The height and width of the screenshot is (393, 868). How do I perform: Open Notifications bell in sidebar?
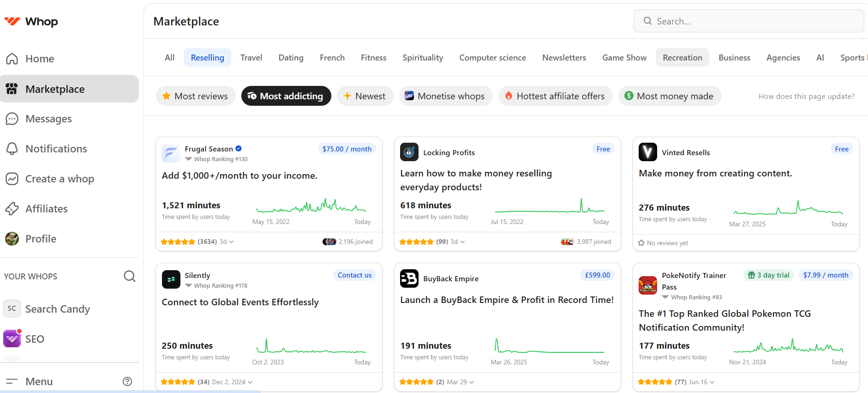point(12,149)
